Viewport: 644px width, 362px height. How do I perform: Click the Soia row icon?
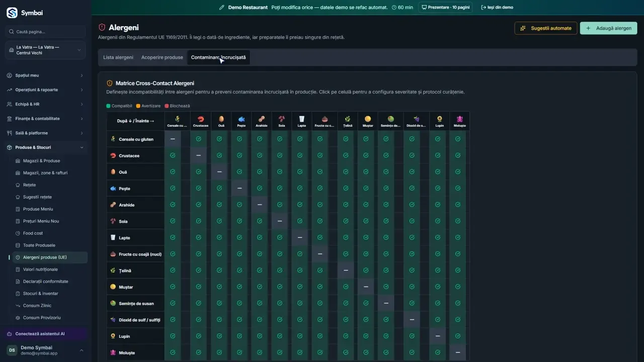coord(113,221)
